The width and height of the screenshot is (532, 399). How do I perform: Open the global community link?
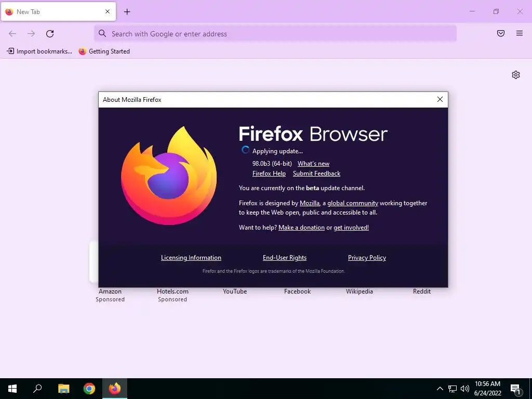coord(353,203)
